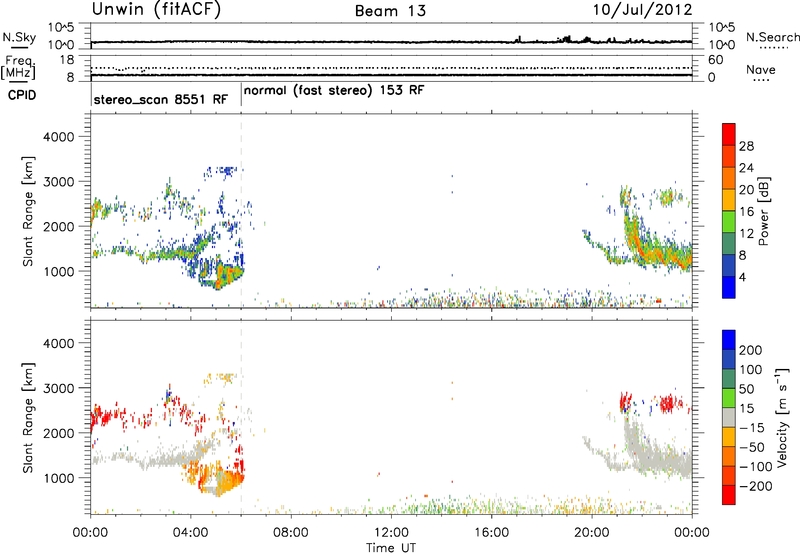Pick the light green Power segment between 12 and 16

point(729,221)
